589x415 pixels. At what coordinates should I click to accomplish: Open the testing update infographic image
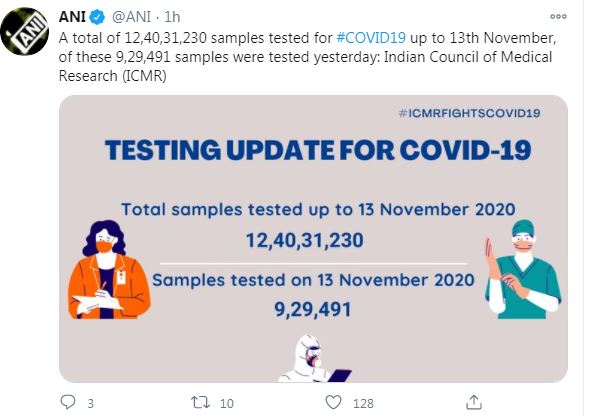click(313, 239)
